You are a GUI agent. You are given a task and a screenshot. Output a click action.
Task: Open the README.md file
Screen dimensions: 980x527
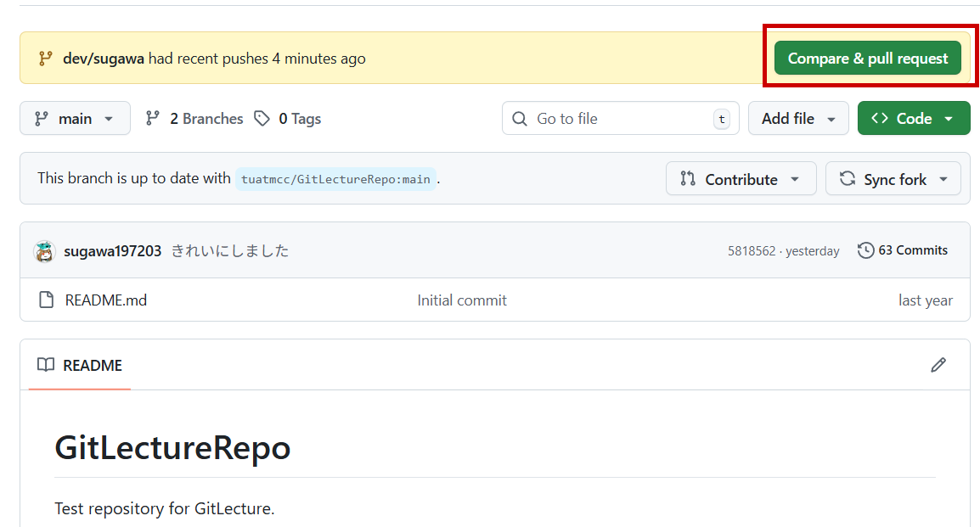tap(105, 300)
